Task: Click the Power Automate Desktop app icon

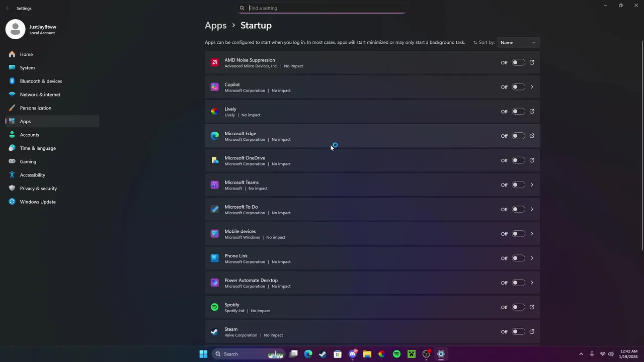Action: [x=215, y=283]
